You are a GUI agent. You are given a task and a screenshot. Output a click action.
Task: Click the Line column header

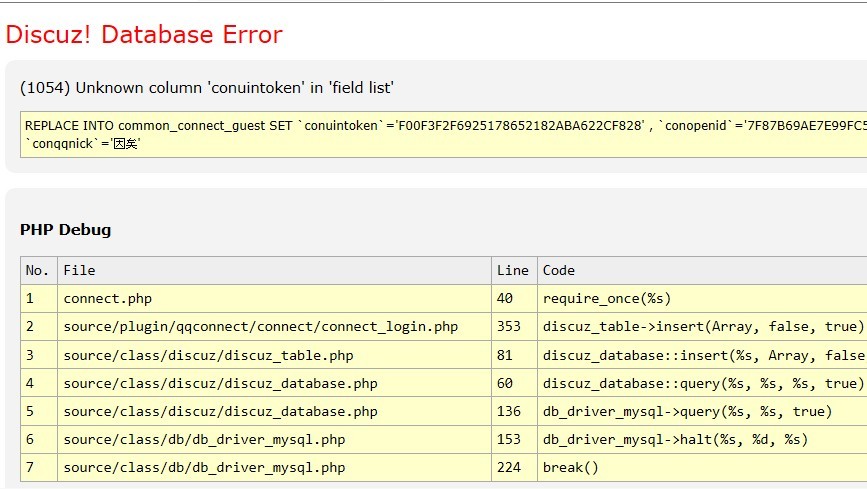tap(513, 270)
